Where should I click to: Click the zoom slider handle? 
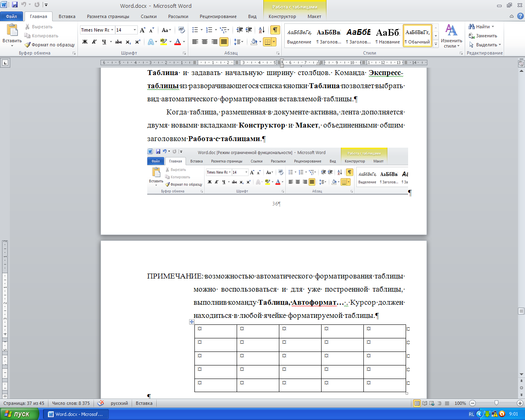[x=496, y=403]
